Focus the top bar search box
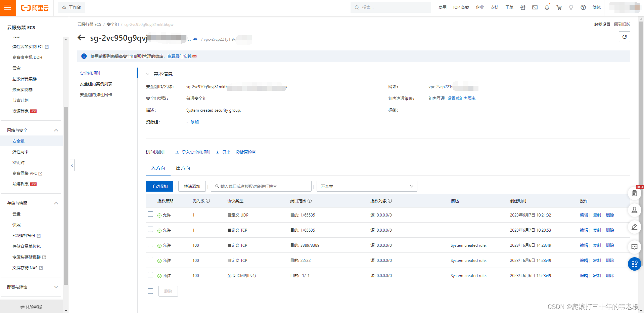644x313 pixels. pyautogui.click(x=391, y=7)
